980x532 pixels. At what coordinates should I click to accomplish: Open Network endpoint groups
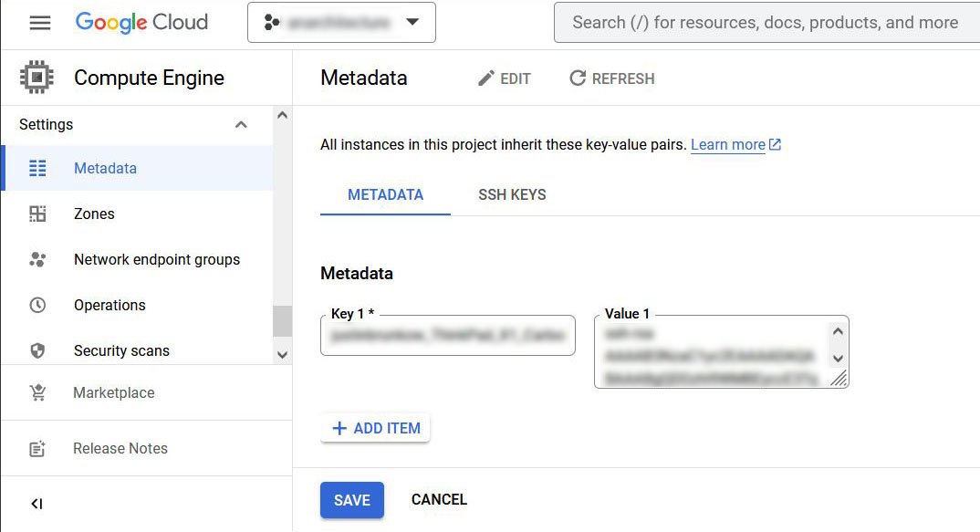138,259
